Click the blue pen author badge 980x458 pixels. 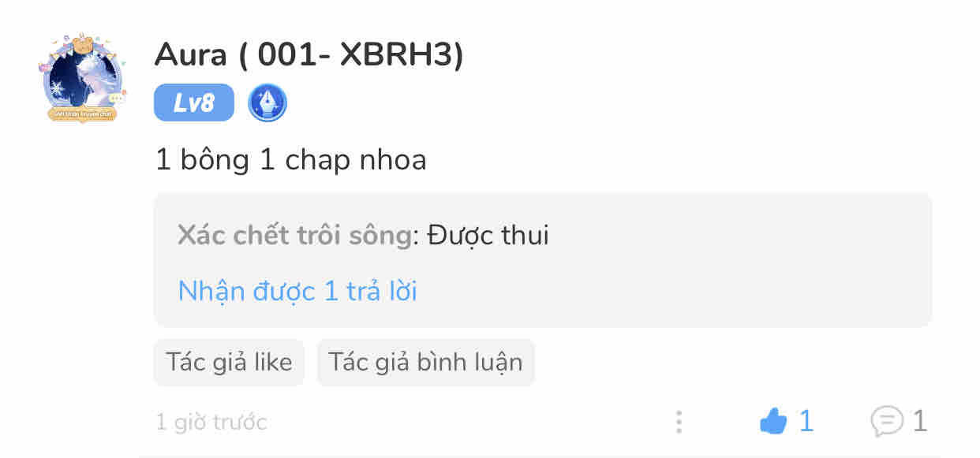(267, 103)
